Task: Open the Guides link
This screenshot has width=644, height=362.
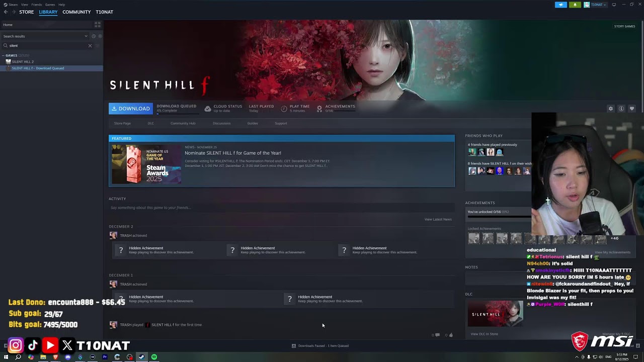Action: coord(253,123)
